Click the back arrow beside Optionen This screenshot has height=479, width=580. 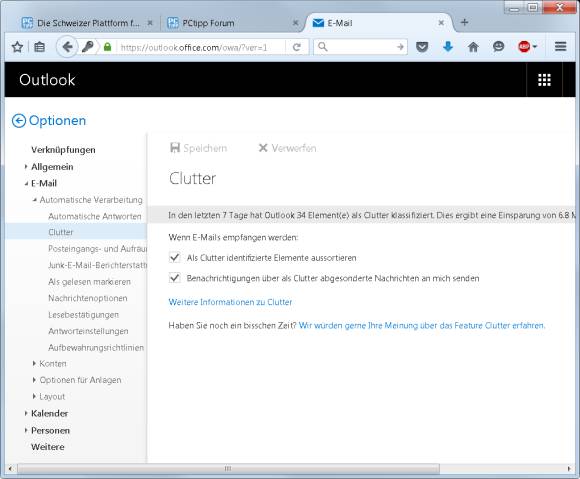pos(18,121)
